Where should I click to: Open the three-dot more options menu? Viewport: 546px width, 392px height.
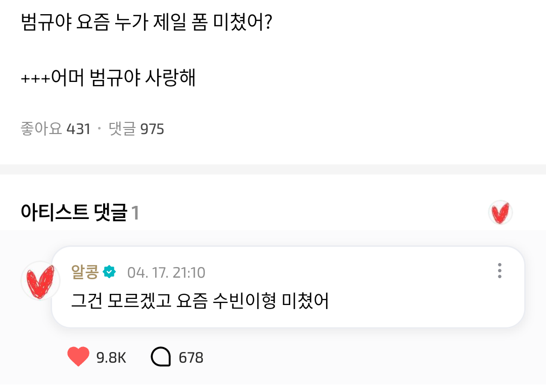click(x=499, y=271)
